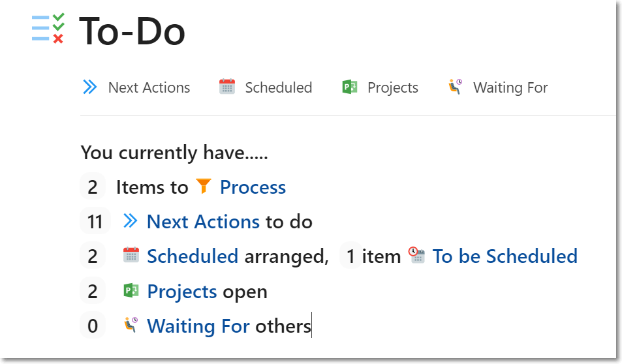Viewport: 622px width, 364px height.
Task: Click the 11 count badge for Next Actions
Action: pos(95,222)
